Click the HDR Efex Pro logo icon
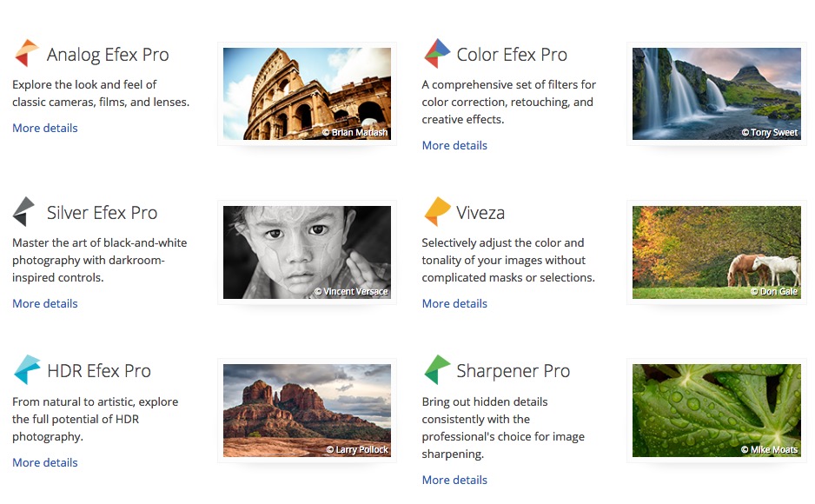 pyautogui.click(x=27, y=370)
